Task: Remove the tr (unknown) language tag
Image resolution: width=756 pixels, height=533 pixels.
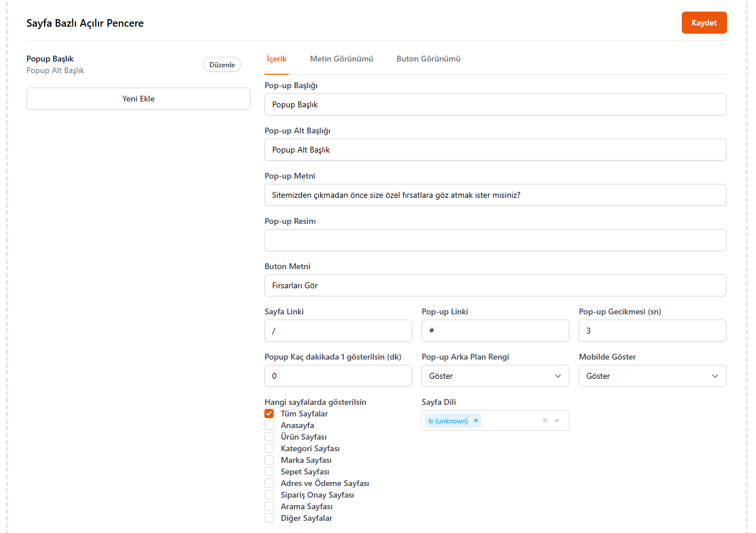Action: point(475,421)
